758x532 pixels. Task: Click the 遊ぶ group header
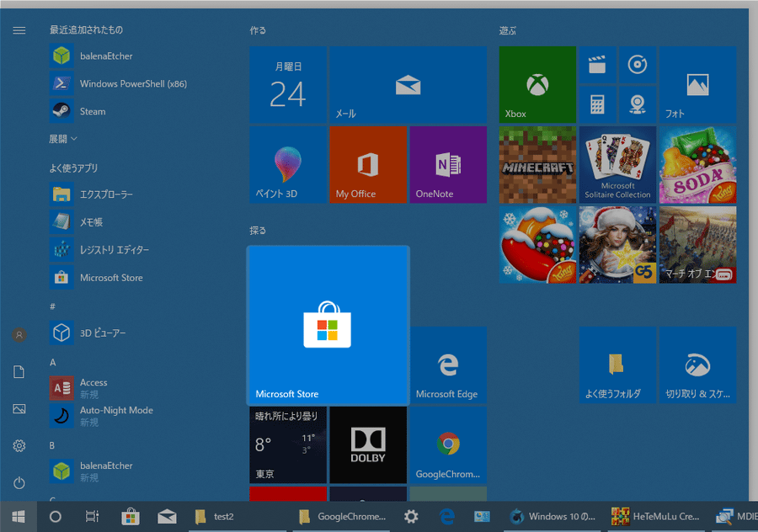pos(508,30)
